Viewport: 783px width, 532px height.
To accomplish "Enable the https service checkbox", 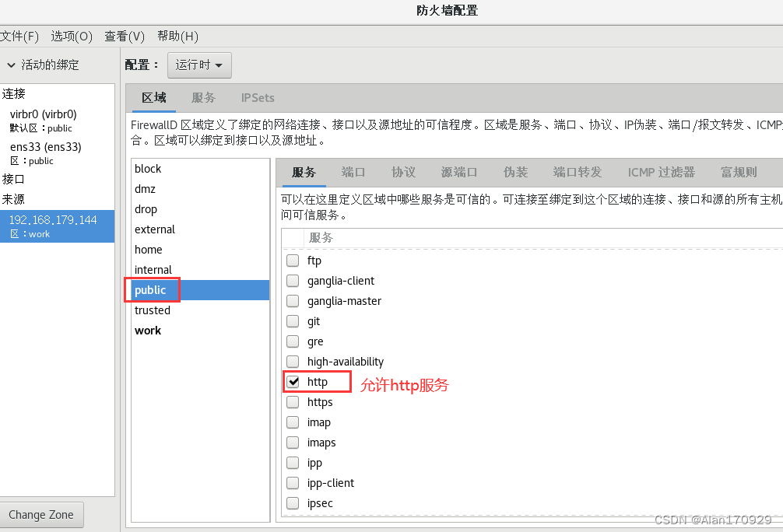I will pyautogui.click(x=293, y=402).
